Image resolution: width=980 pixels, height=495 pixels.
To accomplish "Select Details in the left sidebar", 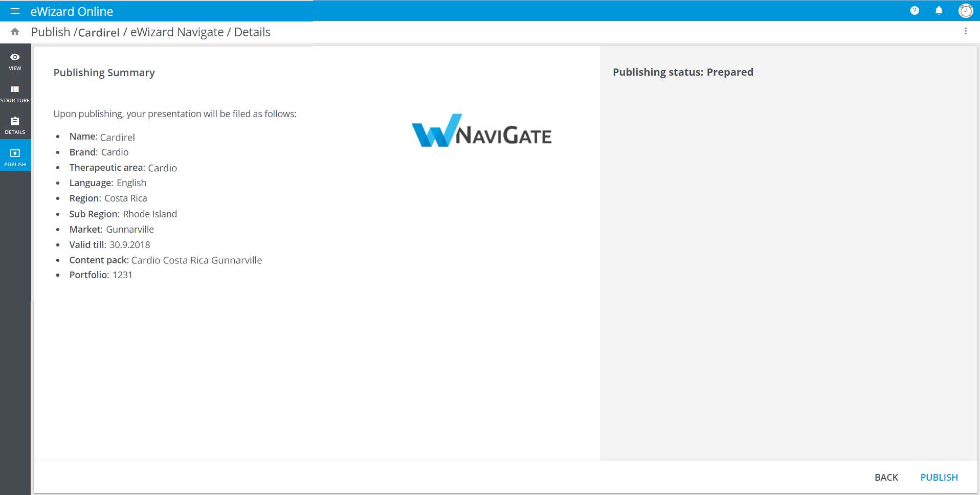I will [15, 125].
